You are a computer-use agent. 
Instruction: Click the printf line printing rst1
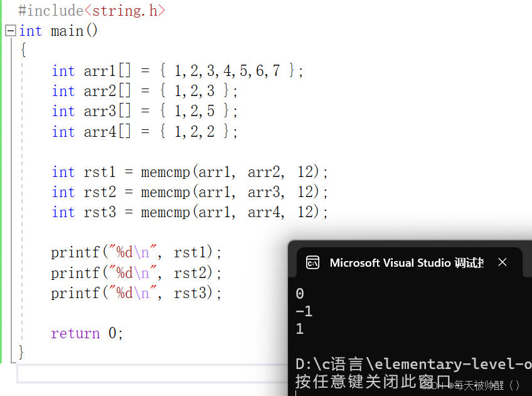136,252
